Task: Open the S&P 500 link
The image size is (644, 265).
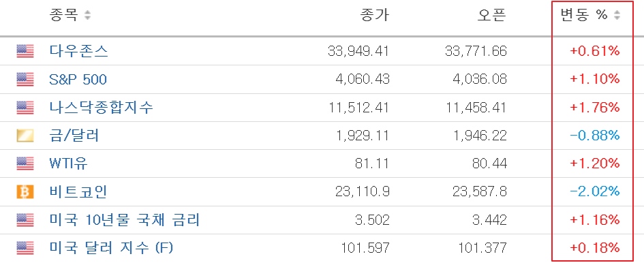Action: (x=78, y=79)
